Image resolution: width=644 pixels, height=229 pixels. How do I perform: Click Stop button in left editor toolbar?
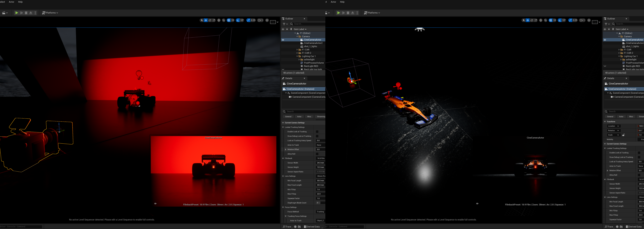pyautogui.click(x=26, y=13)
